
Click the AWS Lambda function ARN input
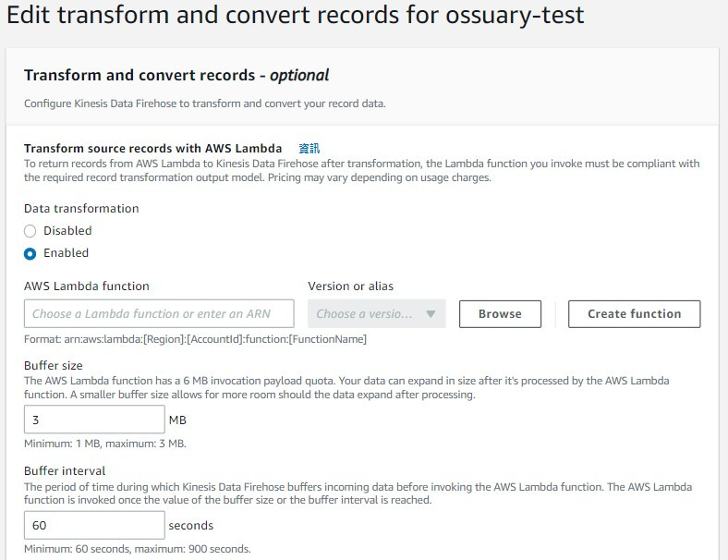click(x=159, y=314)
